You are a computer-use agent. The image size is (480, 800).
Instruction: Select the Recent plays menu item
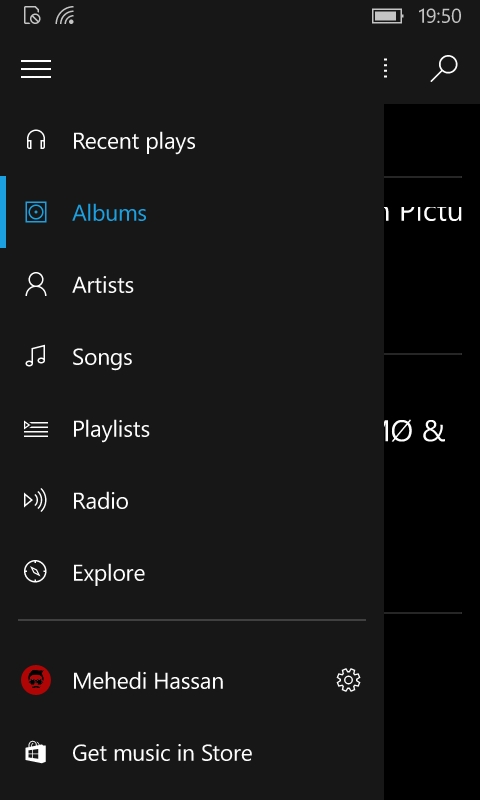(134, 141)
